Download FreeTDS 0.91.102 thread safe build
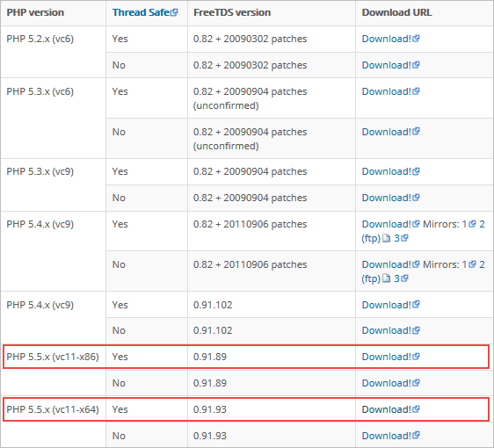 [x=386, y=305]
